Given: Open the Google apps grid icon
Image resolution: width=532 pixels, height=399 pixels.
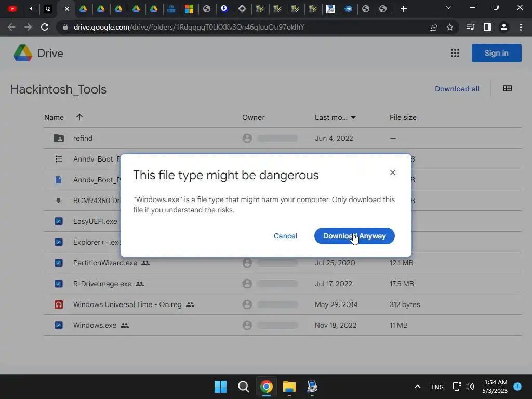Looking at the screenshot, I should click(455, 53).
